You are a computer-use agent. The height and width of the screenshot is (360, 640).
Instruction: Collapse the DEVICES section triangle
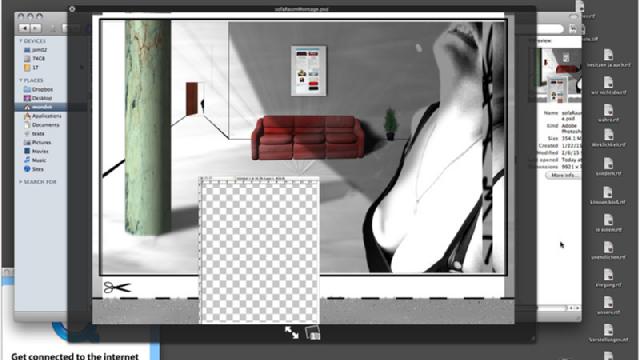(21, 41)
